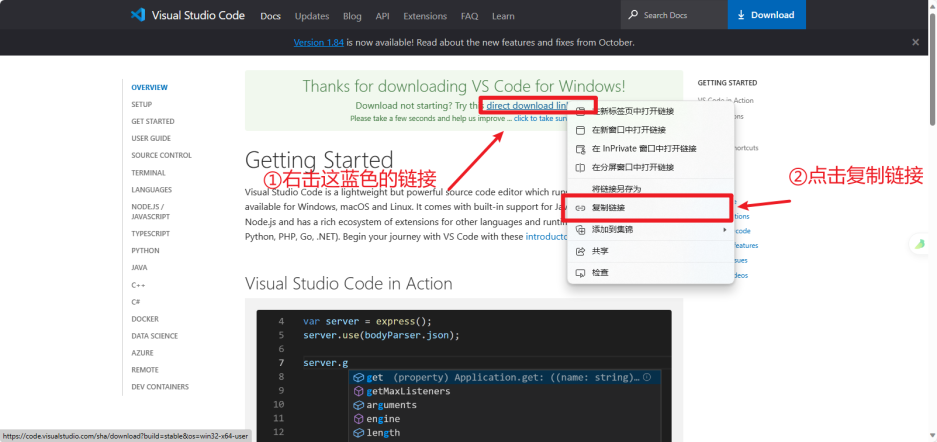The height and width of the screenshot is (442, 937).
Task: Open DEV CONTAINERS in the left sidebar
Action: pyautogui.click(x=160, y=386)
